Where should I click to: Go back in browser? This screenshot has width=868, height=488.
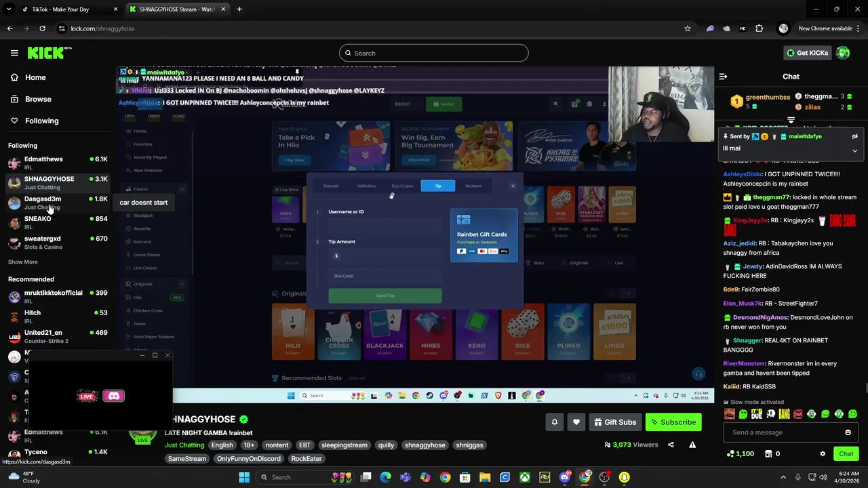9,28
